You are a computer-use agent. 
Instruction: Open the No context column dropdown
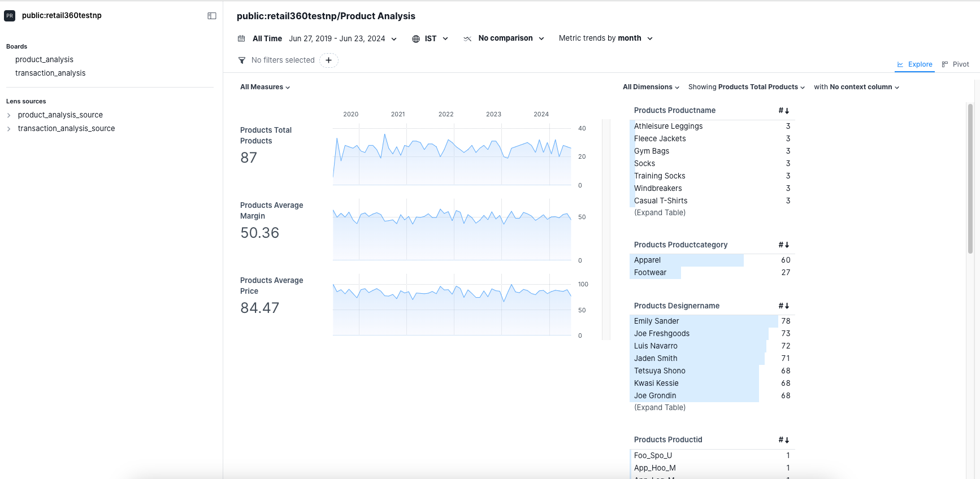(856, 87)
